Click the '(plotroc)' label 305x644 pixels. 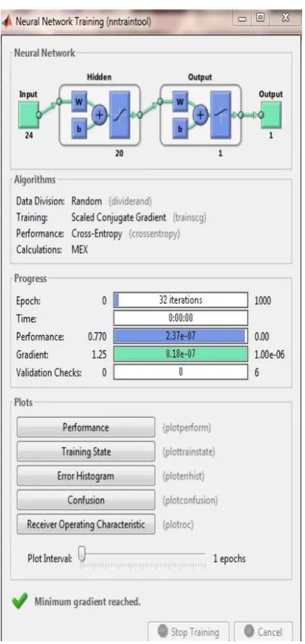click(178, 525)
